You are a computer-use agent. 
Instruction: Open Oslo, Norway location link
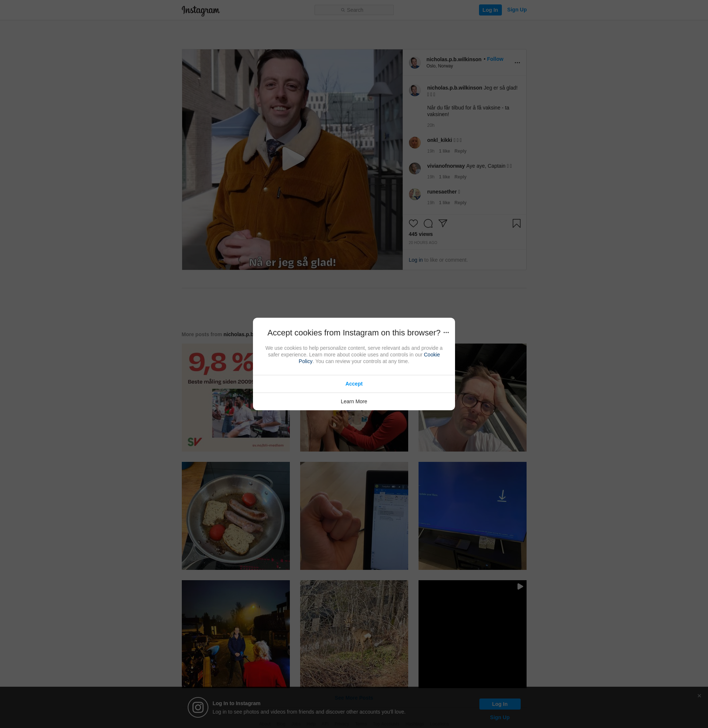[x=440, y=66]
